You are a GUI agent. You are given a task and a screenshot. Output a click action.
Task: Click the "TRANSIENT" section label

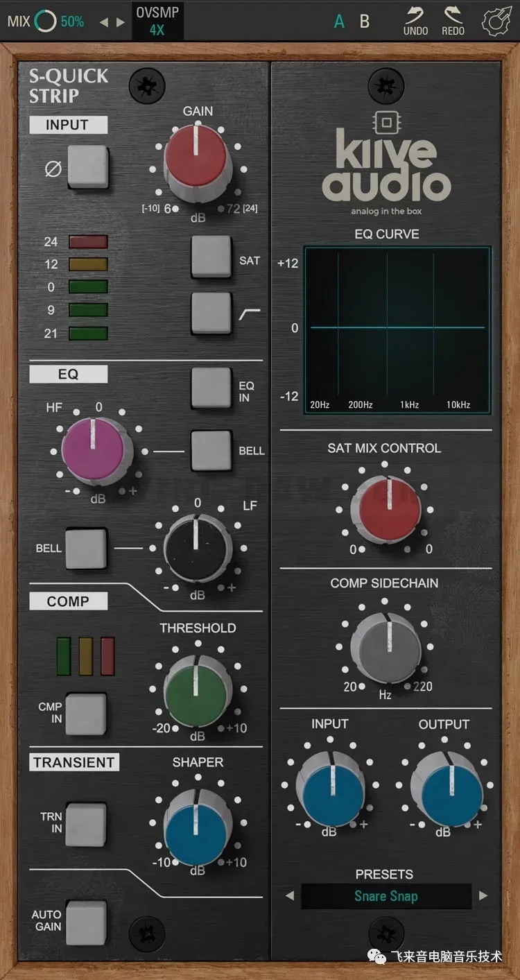pyautogui.click(x=74, y=762)
